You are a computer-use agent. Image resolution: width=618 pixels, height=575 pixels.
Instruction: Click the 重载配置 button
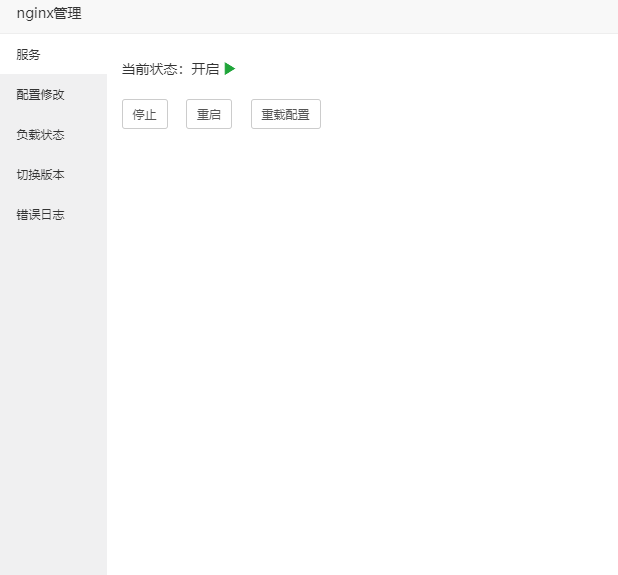(x=286, y=114)
